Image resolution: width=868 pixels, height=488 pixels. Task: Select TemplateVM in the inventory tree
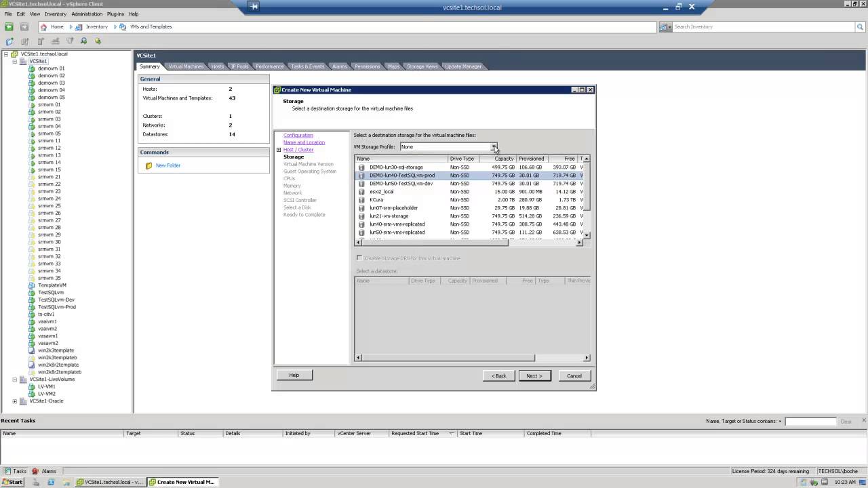click(52, 285)
